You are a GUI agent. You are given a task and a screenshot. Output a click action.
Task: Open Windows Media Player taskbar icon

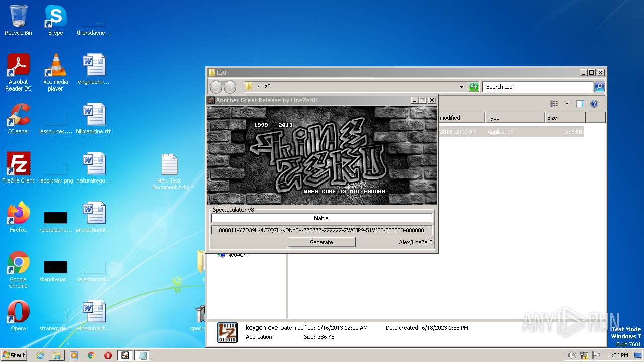[74, 355]
